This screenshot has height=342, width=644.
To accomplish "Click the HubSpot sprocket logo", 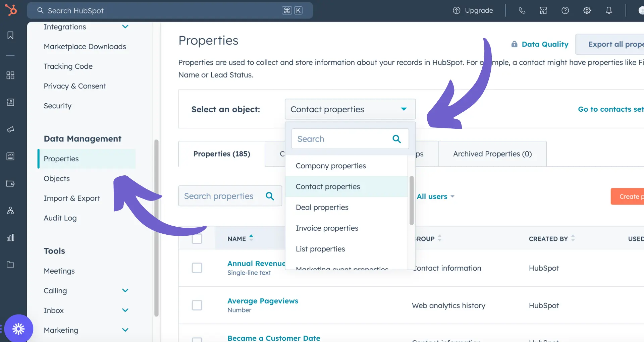I will [11, 10].
